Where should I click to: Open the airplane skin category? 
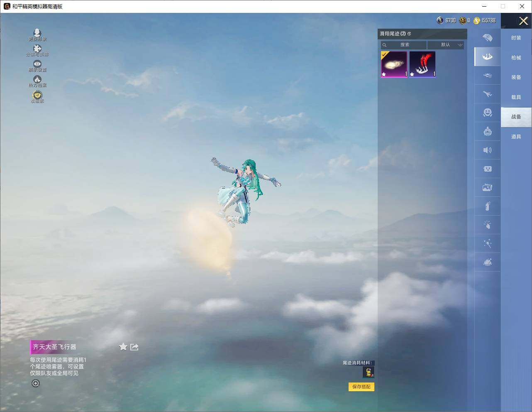point(488,94)
